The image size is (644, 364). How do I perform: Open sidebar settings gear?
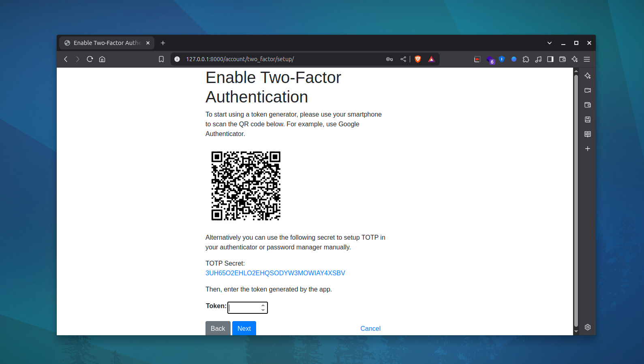pyautogui.click(x=588, y=327)
